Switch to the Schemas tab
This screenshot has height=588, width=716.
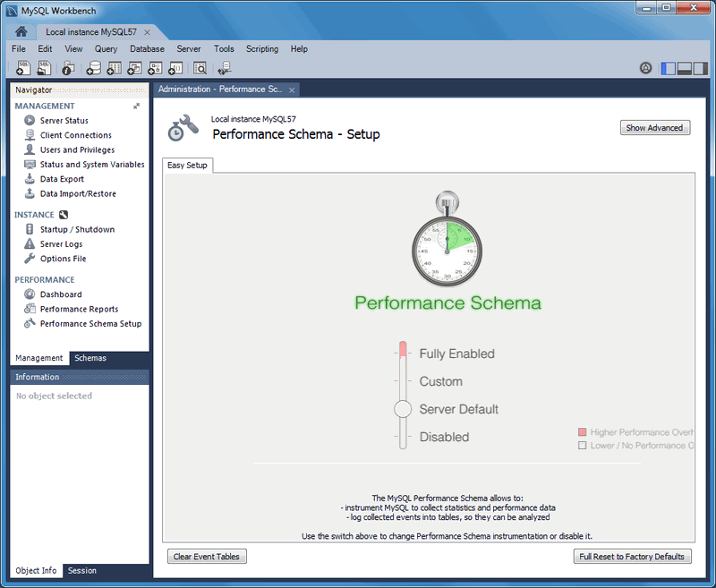click(90, 358)
